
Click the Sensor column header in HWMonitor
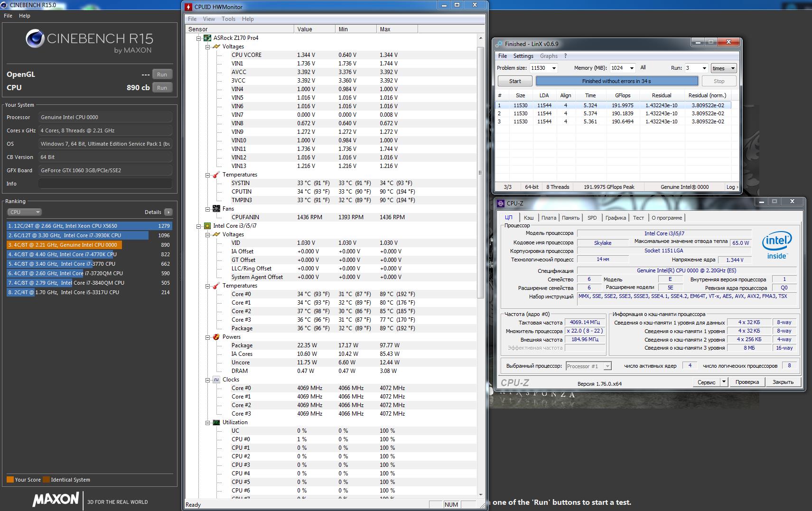click(240, 29)
